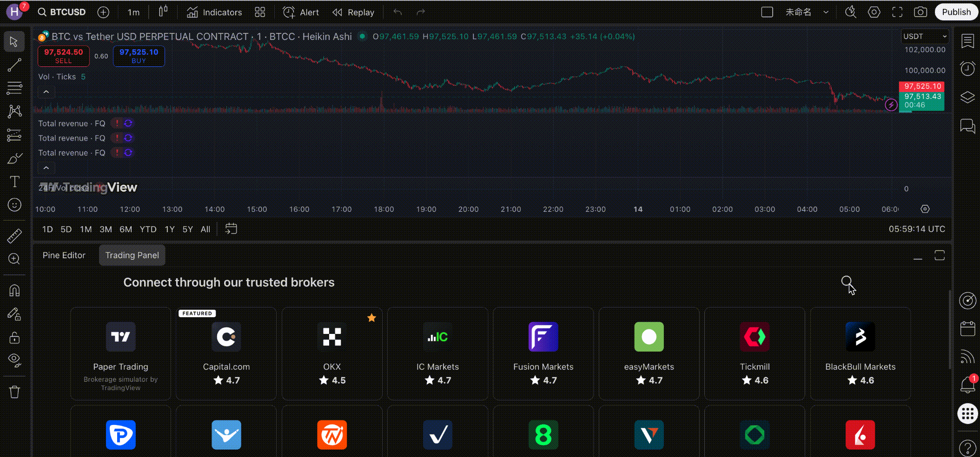Click the red SELL price button
Image resolution: width=980 pixels, height=457 pixels.
coord(63,56)
